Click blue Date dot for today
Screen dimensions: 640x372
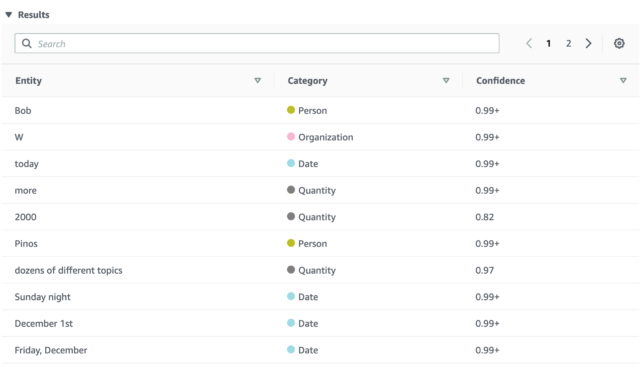click(x=291, y=163)
